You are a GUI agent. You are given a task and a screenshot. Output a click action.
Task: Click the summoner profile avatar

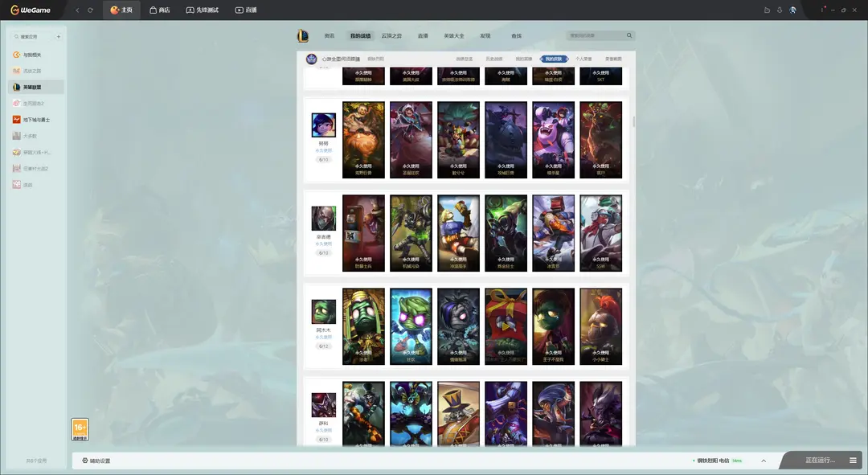312,59
